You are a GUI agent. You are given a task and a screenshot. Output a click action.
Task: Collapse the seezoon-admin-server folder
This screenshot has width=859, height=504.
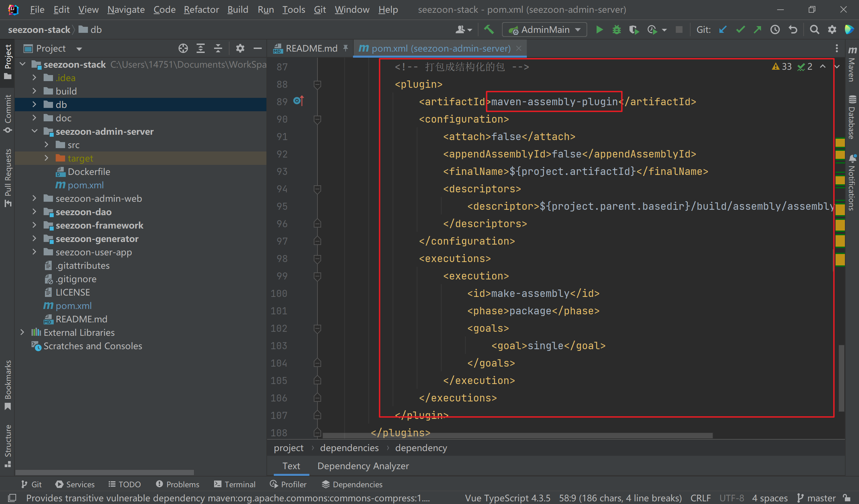(x=34, y=131)
